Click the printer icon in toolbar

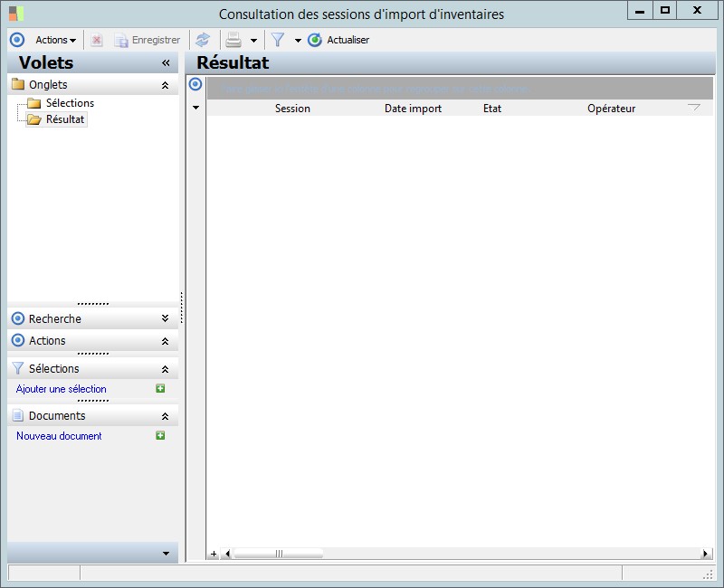tap(233, 40)
